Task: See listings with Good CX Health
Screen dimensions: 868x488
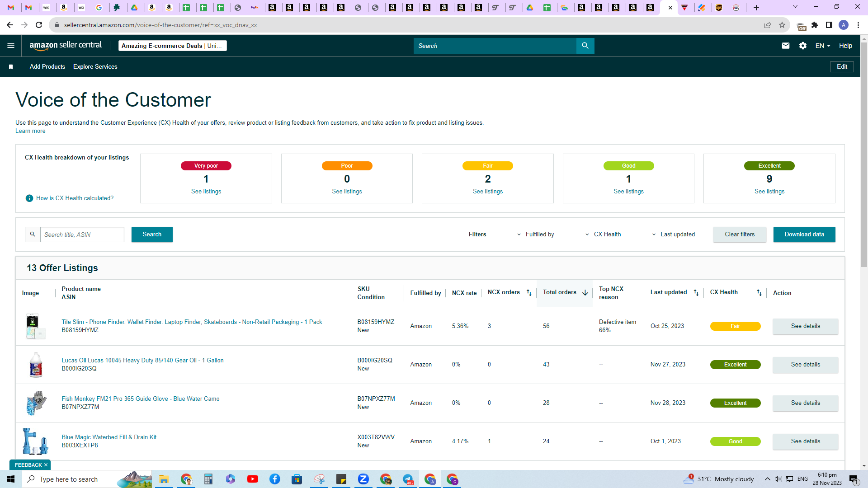Action: [x=629, y=192]
